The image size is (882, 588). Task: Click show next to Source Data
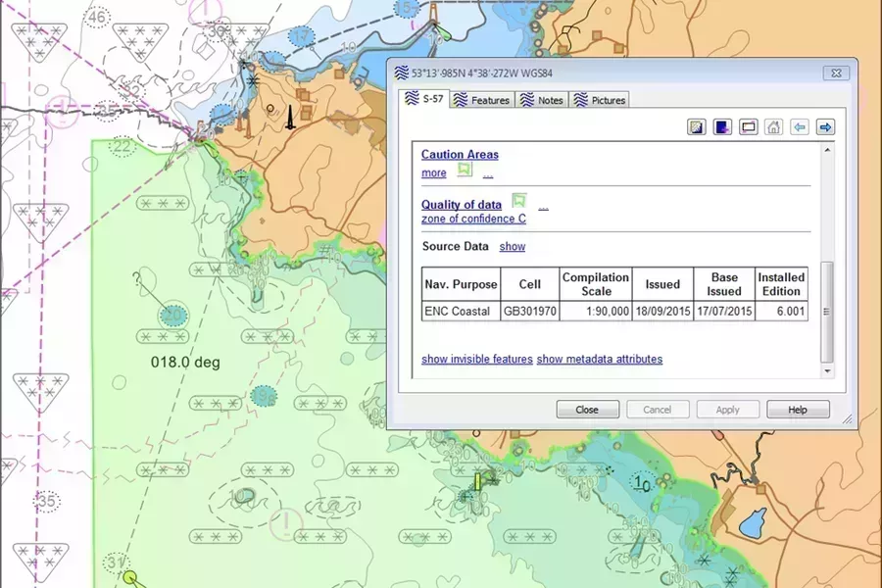[x=512, y=246]
